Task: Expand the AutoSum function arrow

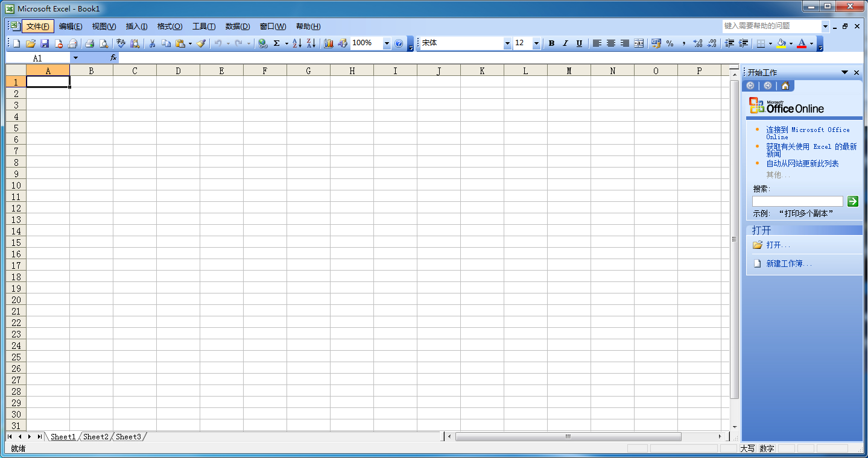Action: tap(287, 43)
